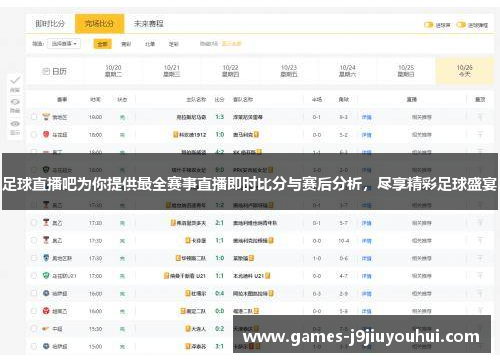
Task: Click trophy league icon of the 19:00 1:3 match
Action: (x=46, y=117)
